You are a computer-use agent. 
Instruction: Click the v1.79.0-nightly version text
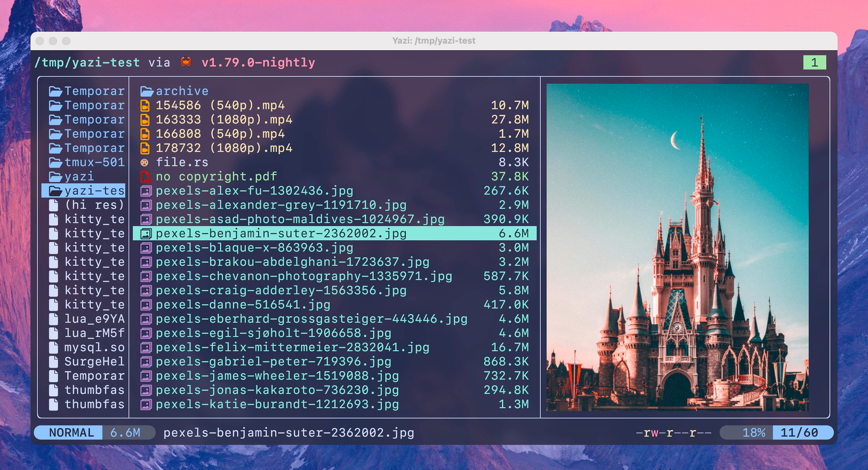tap(258, 62)
